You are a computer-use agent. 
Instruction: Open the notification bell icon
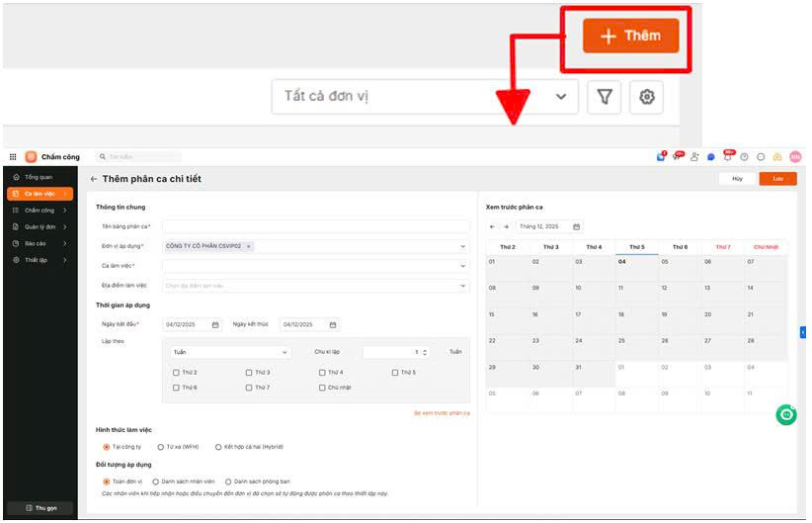[x=728, y=155]
